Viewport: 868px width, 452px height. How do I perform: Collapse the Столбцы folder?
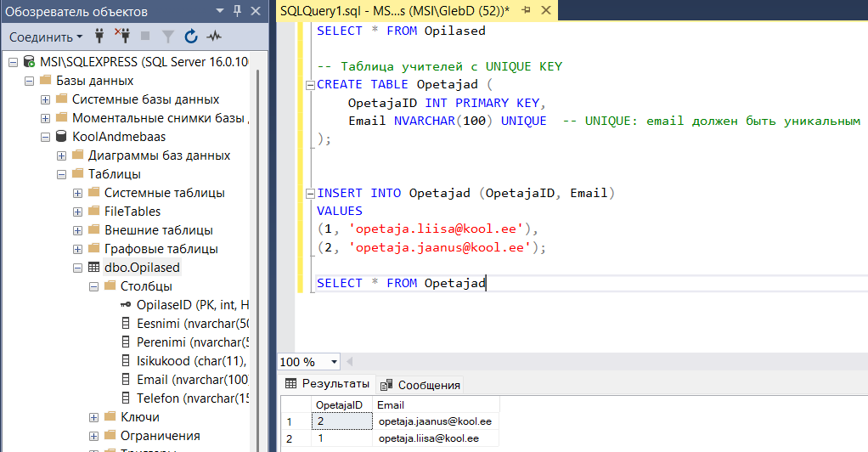click(x=93, y=287)
